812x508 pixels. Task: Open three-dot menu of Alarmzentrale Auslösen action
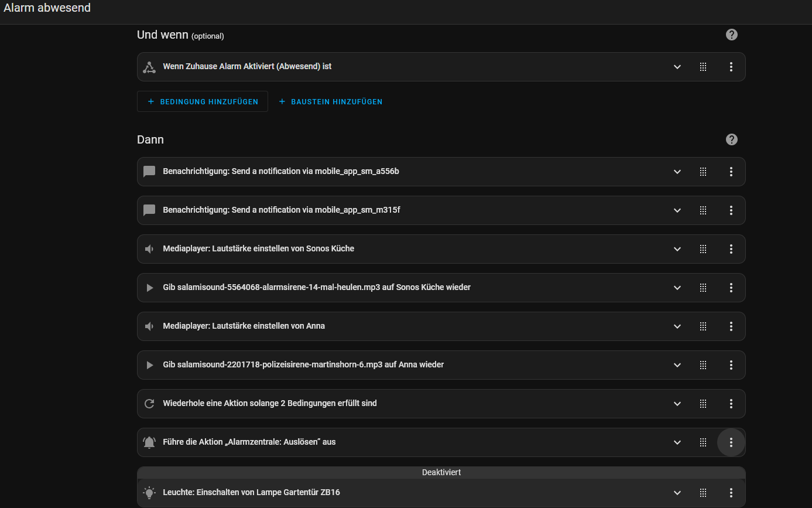[731, 442]
